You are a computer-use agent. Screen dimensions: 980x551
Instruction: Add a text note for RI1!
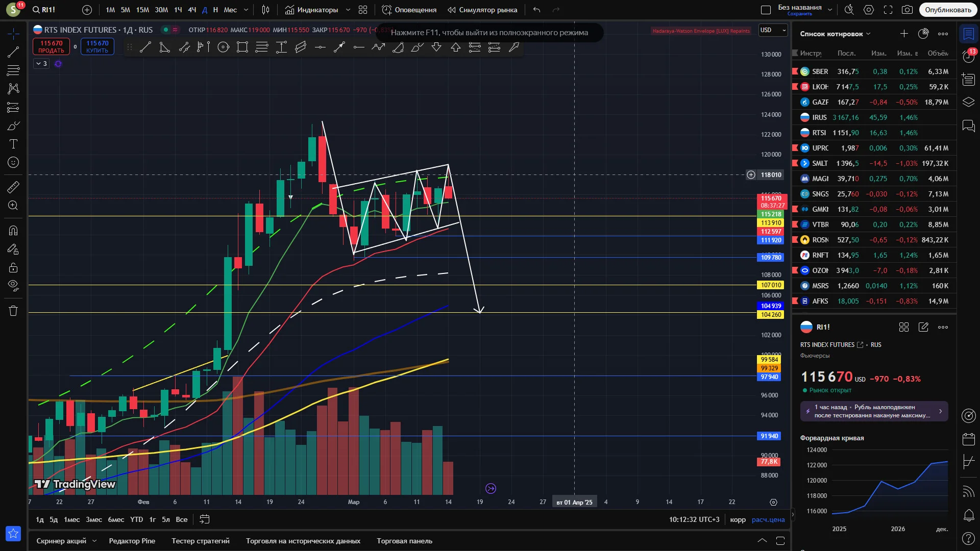tap(923, 327)
